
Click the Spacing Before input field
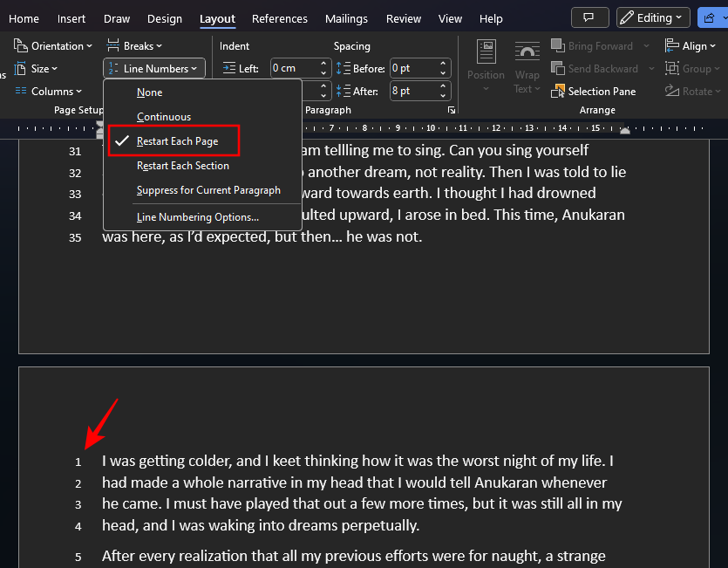pos(414,68)
